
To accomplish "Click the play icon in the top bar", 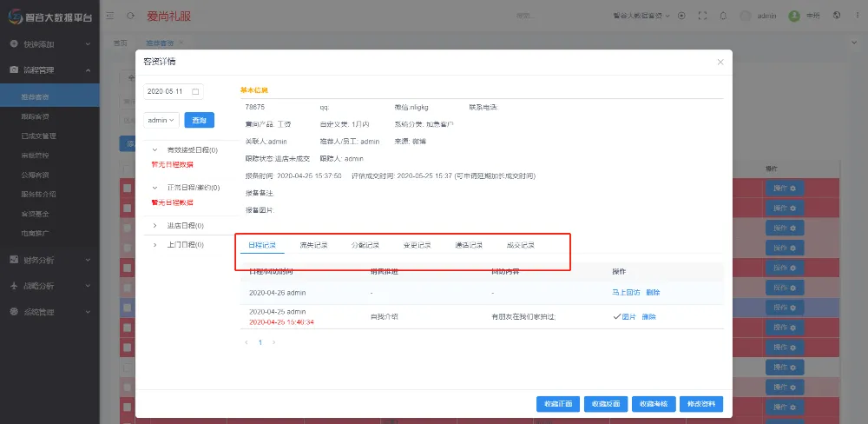I will (681, 16).
